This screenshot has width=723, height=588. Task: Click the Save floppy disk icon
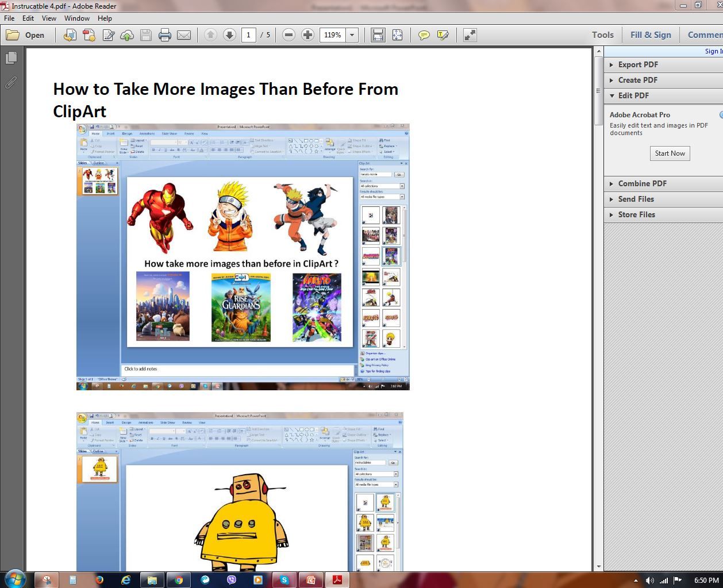point(146,35)
